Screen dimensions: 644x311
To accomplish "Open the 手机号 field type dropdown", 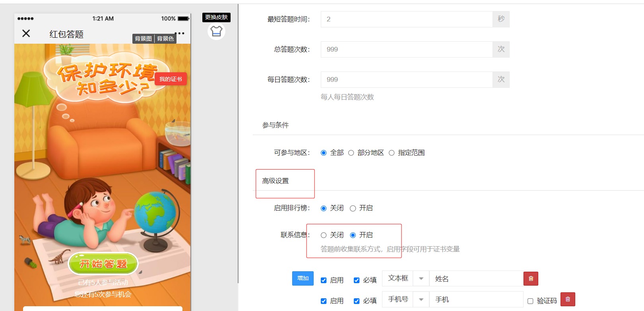I will click(405, 299).
